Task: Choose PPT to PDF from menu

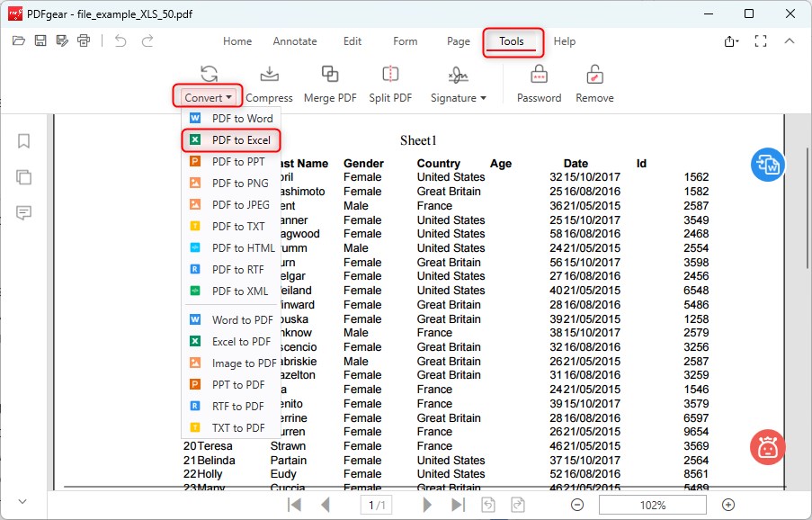Action: click(231, 385)
